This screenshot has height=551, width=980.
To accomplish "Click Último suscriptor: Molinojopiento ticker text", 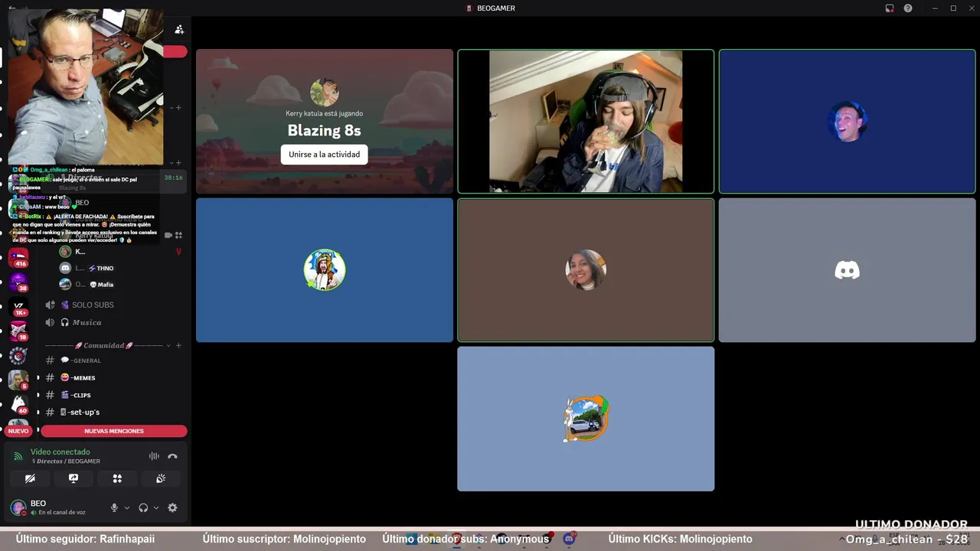I will pyautogui.click(x=283, y=539).
